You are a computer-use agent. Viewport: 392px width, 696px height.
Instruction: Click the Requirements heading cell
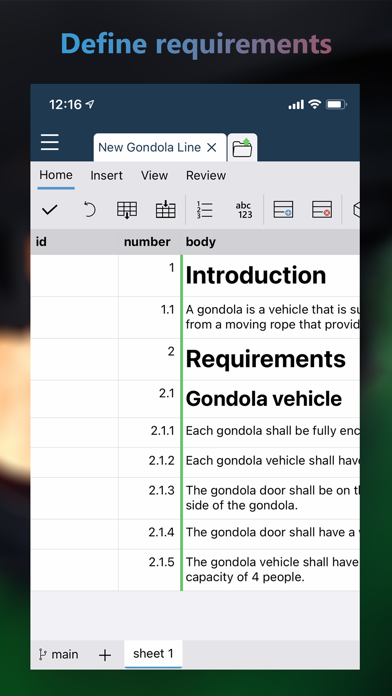[x=271, y=359]
